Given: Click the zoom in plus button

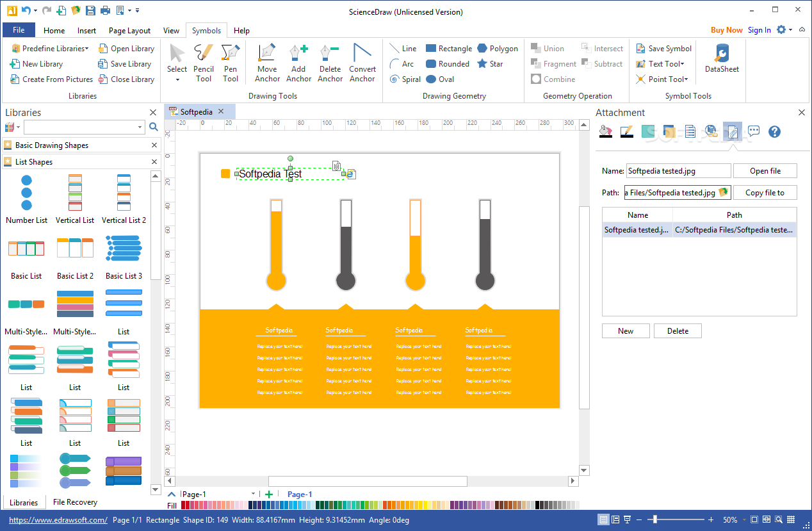Looking at the screenshot, I should (x=711, y=519).
